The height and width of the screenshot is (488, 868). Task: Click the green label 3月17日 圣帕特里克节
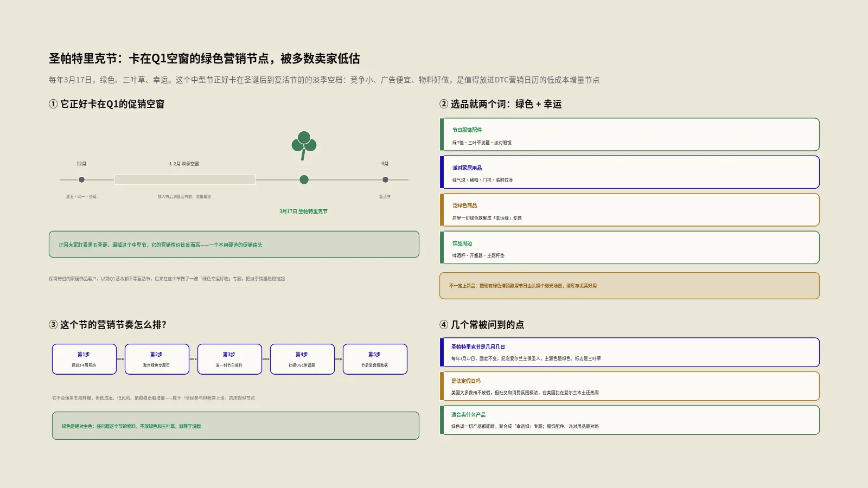[304, 211]
